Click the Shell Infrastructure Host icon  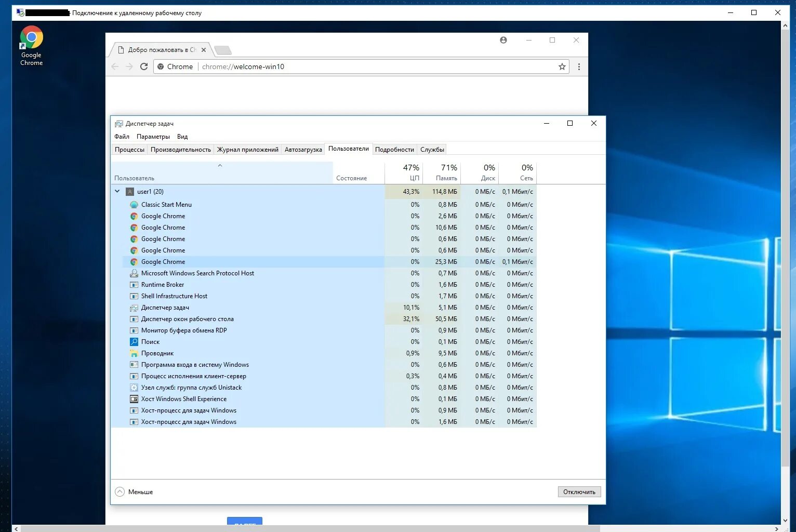(x=134, y=296)
